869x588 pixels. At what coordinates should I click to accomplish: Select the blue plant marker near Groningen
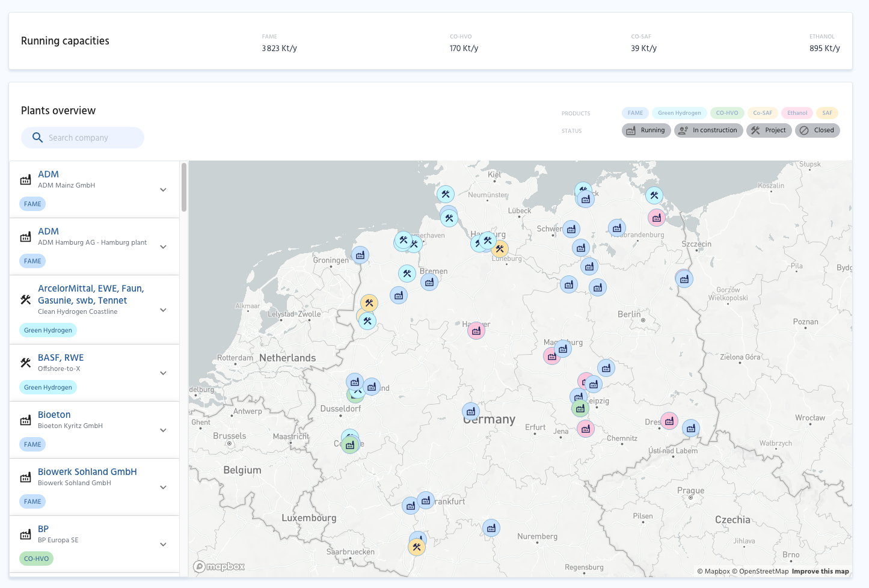[x=360, y=256]
